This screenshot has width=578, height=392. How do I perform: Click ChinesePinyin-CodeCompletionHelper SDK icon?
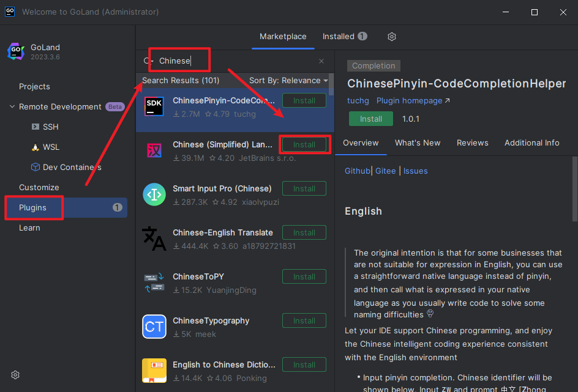click(x=154, y=106)
